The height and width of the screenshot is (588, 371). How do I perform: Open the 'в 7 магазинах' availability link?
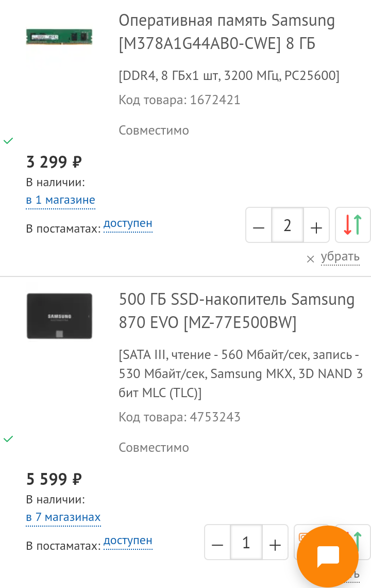point(63,517)
